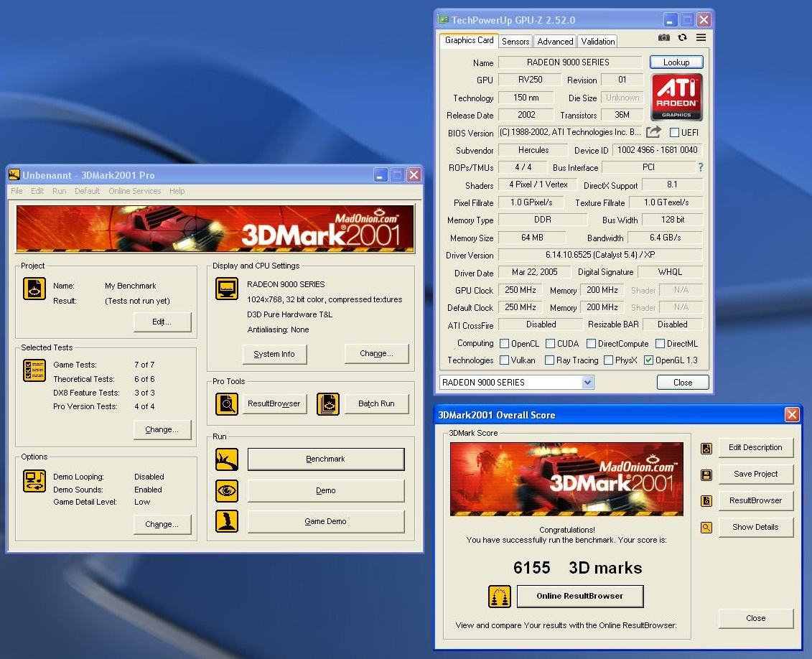This screenshot has width=812, height=659.
Task: Click the ResultBrowser magnifier icon in Pro Tools
Action: pos(227,403)
